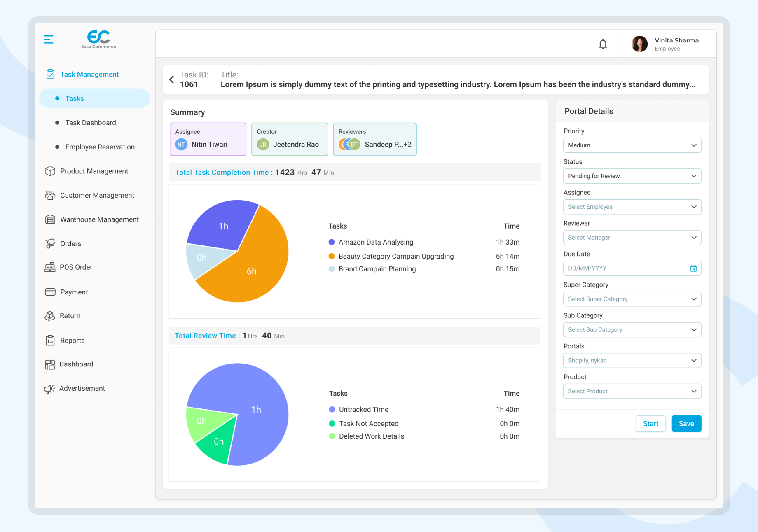The image size is (758, 532).
Task: Click the 6h 14m time value
Action: [x=508, y=256]
